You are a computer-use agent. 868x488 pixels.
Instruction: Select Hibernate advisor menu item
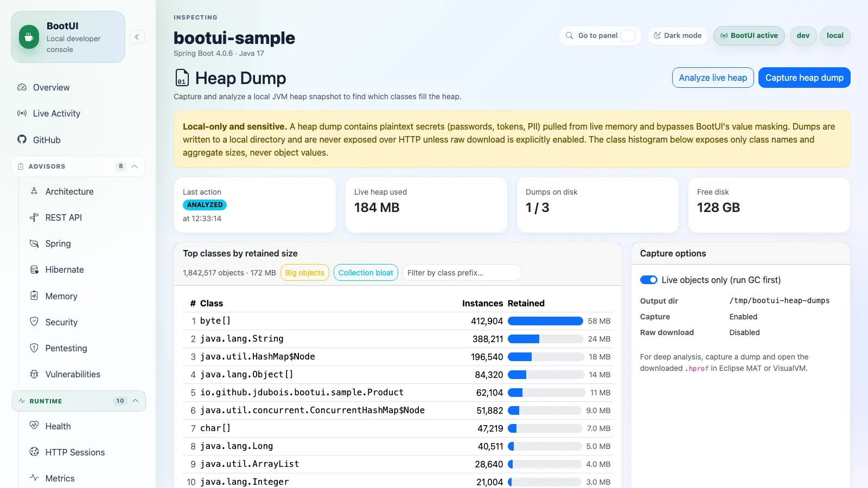(85, 269)
